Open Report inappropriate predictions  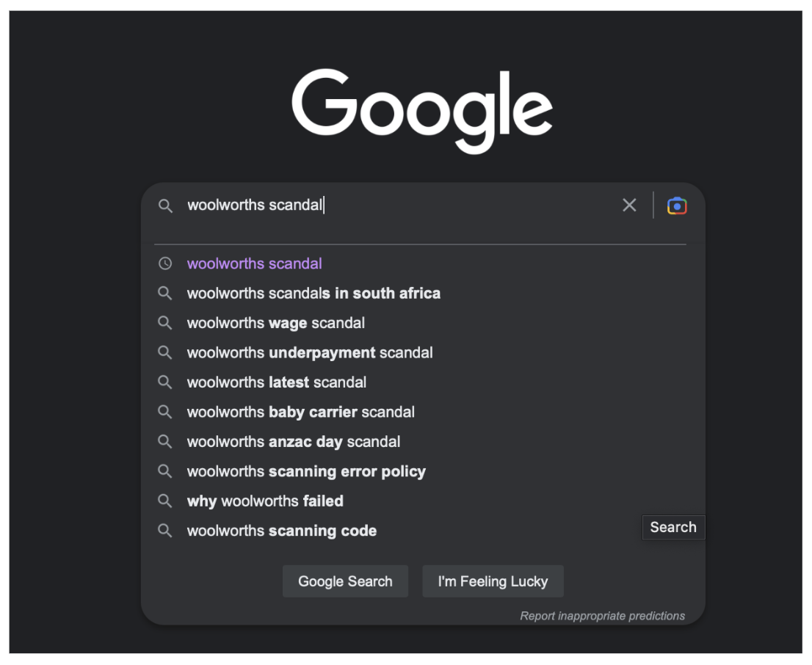[602, 616]
